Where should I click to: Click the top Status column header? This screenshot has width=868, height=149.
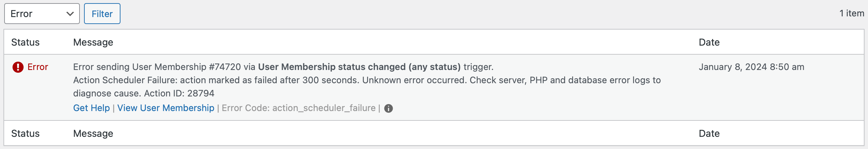click(25, 42)
